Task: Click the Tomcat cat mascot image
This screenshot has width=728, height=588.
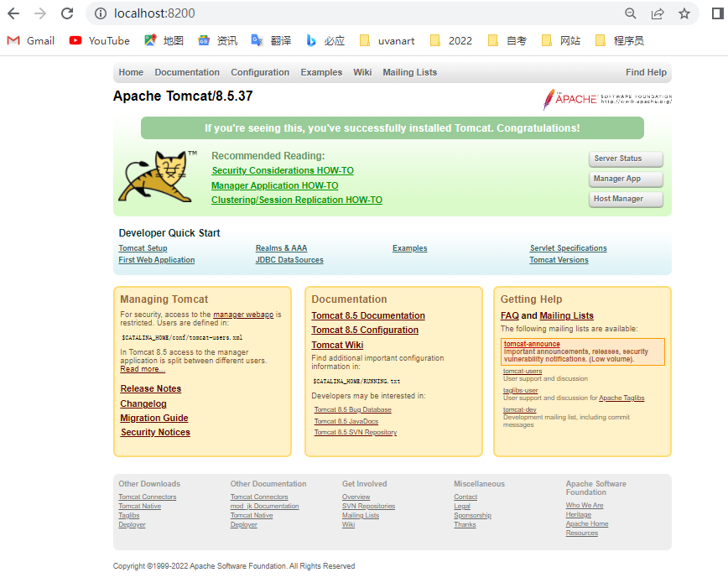Action: click(x=158, y=176)
